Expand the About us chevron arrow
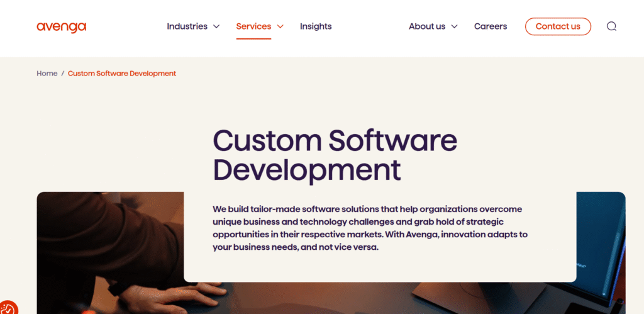Viewport: 644px width, 314px height. coord(454,26)
